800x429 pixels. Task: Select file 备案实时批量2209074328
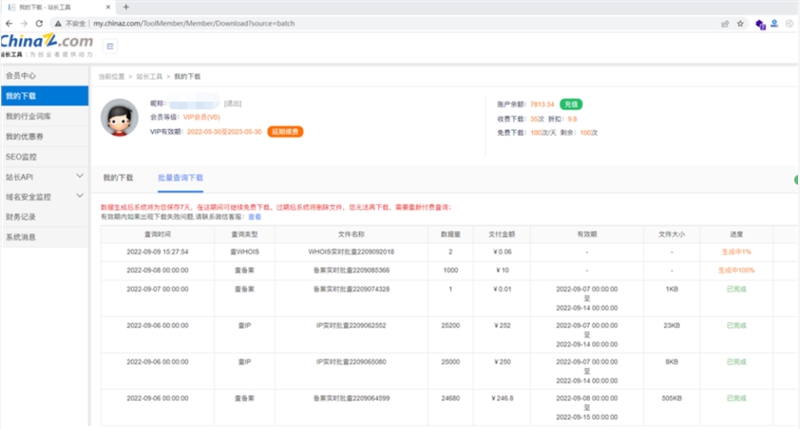pos(351,289)
